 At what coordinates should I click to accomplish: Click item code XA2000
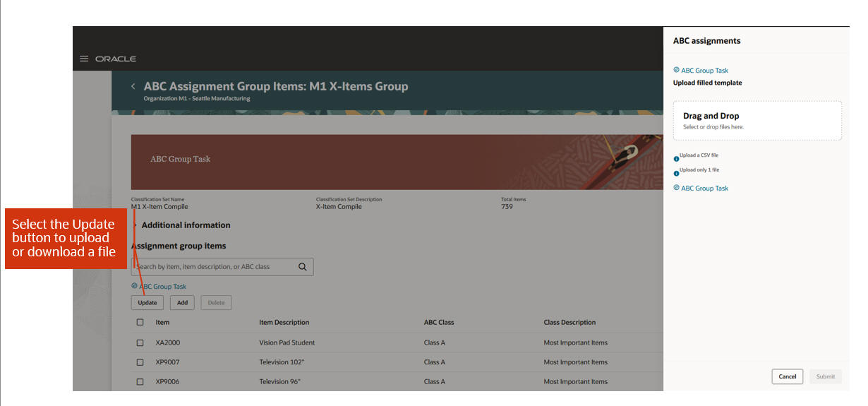[x=167, y=342]
